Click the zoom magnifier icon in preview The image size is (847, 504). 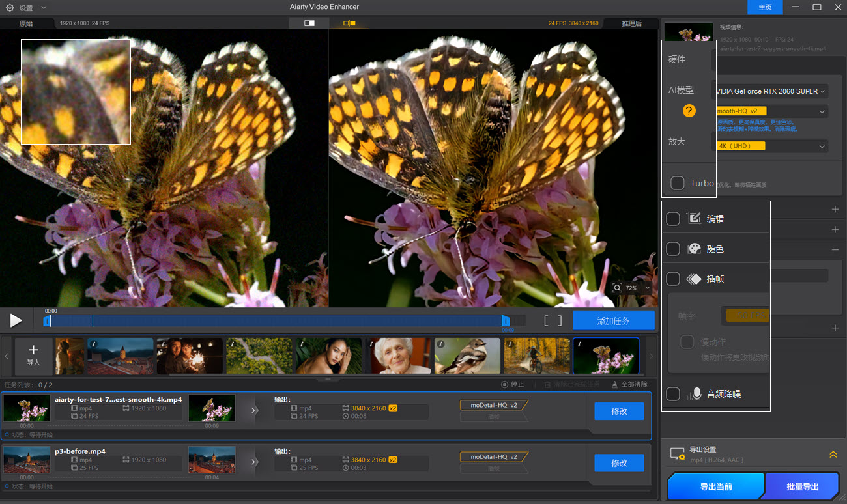coord(618,288)
